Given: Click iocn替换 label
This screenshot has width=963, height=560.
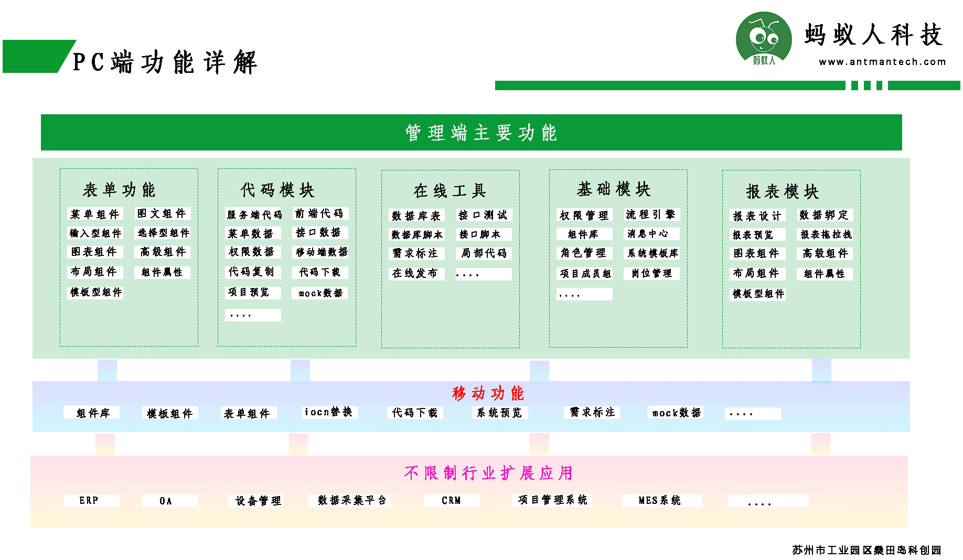Looking at the screenshot, I should point(329,412).
